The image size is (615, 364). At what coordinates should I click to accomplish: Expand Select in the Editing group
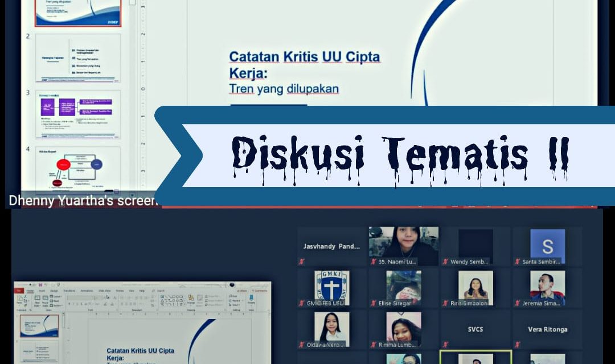click(x=235, y=305)
